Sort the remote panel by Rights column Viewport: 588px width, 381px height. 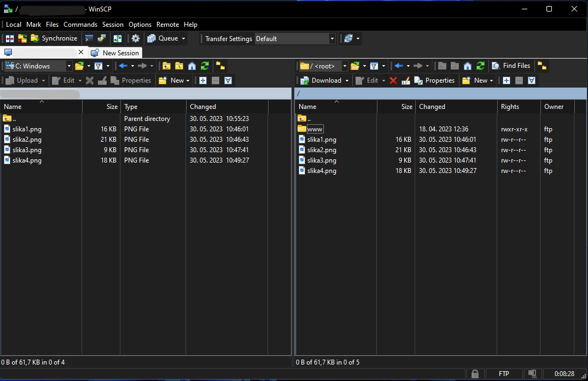click(x=519, y=107)
